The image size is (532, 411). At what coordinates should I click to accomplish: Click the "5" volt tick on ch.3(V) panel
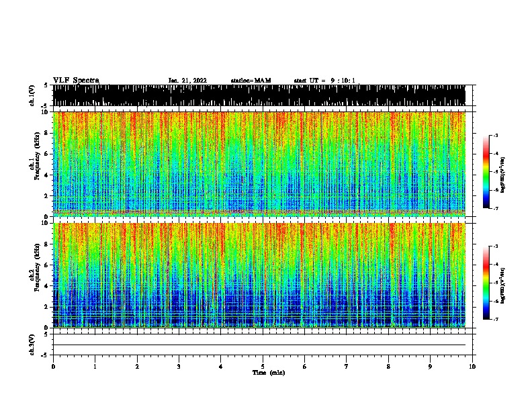pyautogui.click(x=46, y=334)
